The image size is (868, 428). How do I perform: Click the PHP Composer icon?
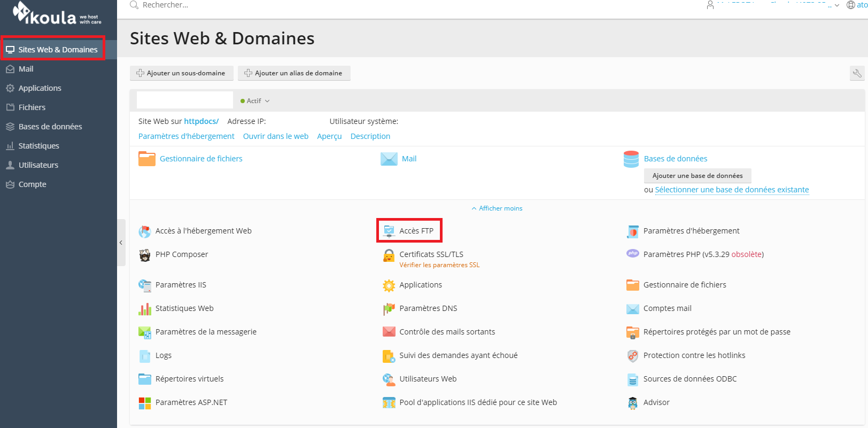(145, 255)
